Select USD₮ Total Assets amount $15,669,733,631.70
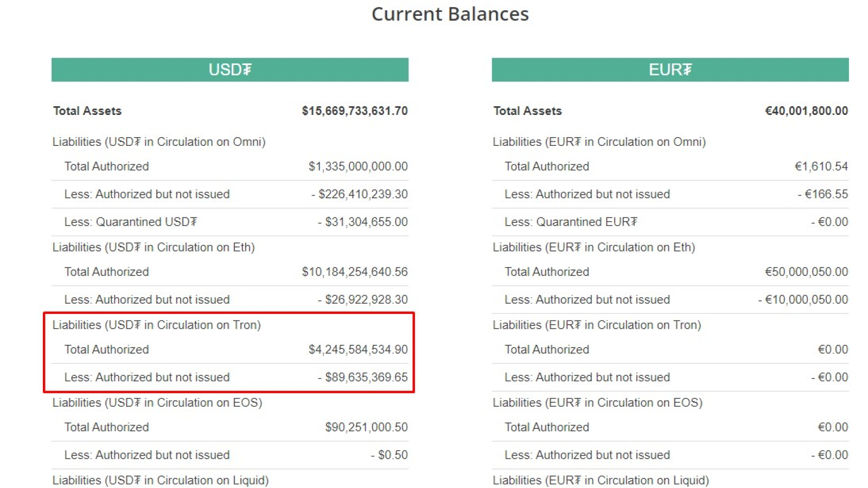The width and height of the screenshot is (868, 488). click(355, 111)
